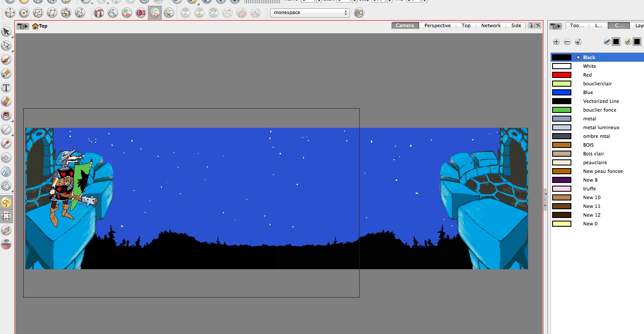Screen dimensions: 644x334
Task: Switch to the Side tab
Action: click(x=516, y=25)
